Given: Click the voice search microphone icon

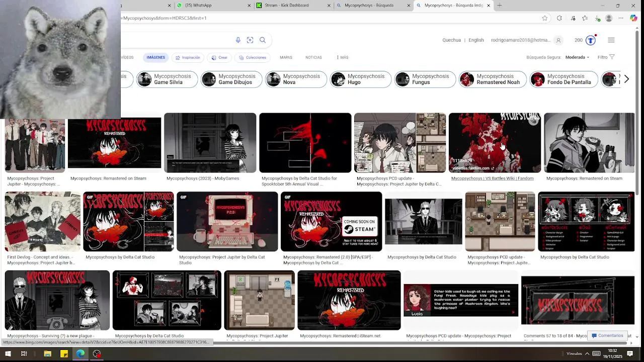Looking at the screenshot, I should click(238, 40).
